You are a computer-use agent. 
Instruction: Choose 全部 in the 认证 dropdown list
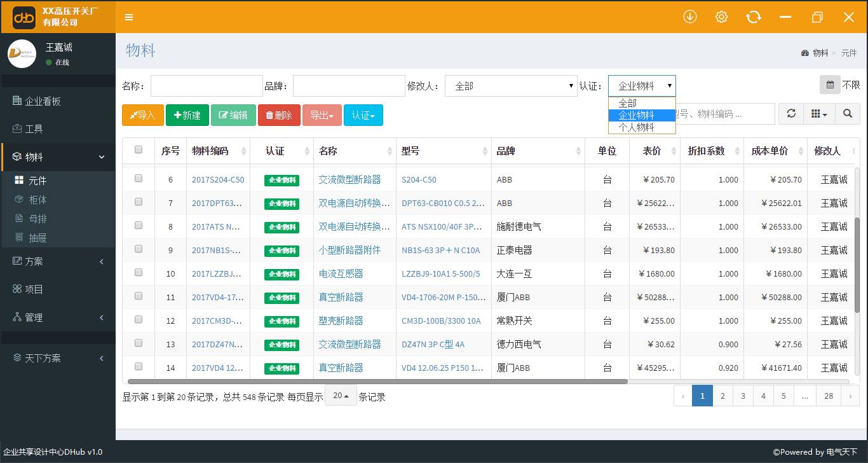pyautogui.click(x=642, y=103)
